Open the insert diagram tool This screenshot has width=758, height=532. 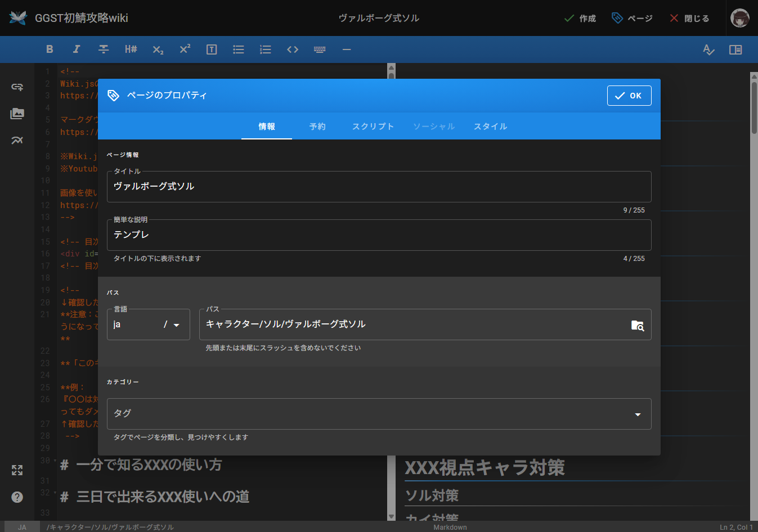coord(17,141)
